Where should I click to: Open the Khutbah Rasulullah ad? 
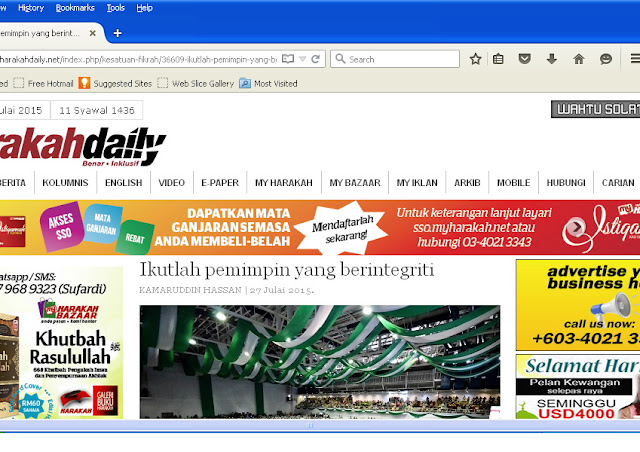(x=61, y=343)
